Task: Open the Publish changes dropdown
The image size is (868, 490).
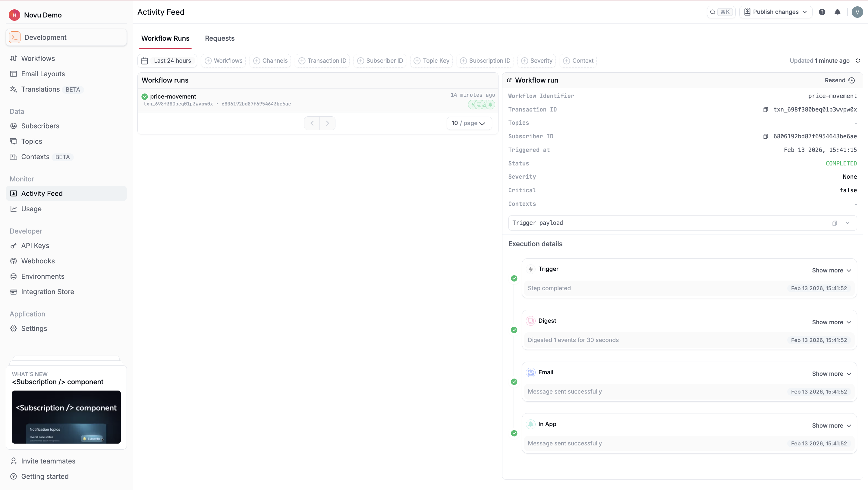Action: point(776,12)
